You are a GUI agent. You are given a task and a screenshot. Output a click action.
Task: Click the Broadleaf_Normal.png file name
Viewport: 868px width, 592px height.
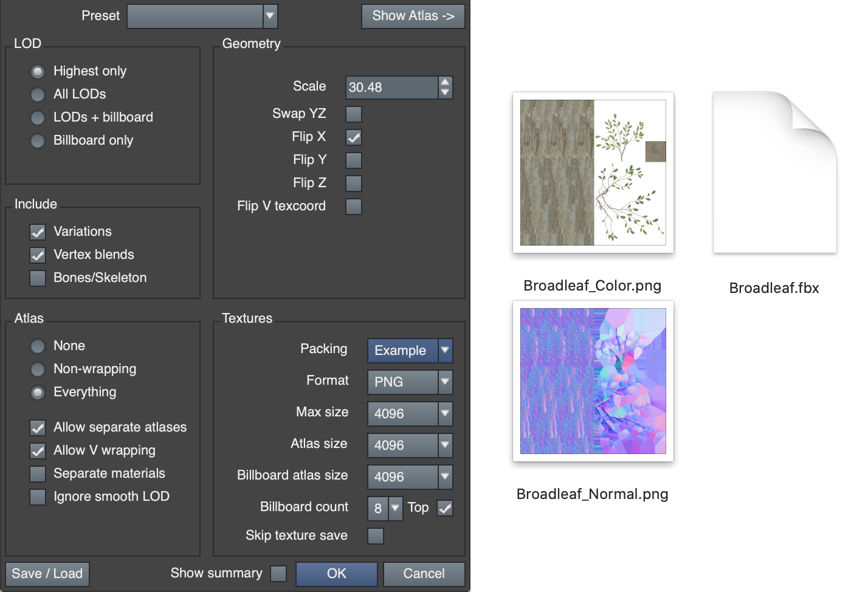[x=593, y=495]
